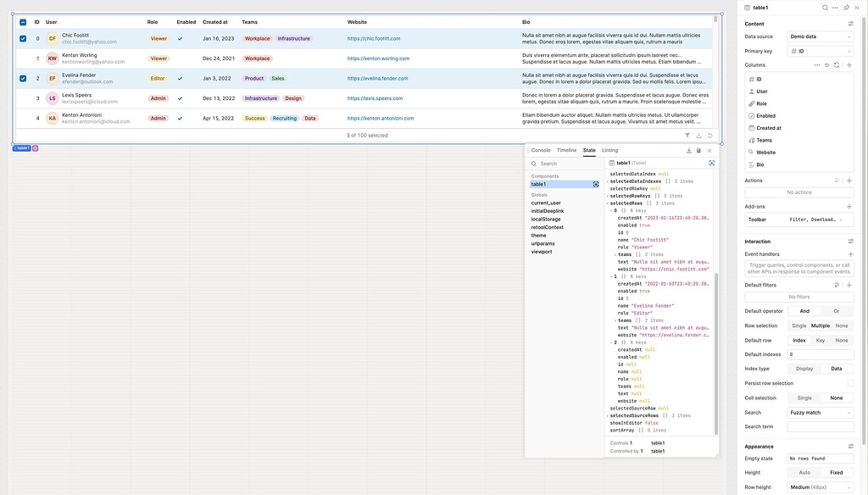Close the debug panel
The width and height of the screenshot is (868, 495).
(x=710, y=150)
